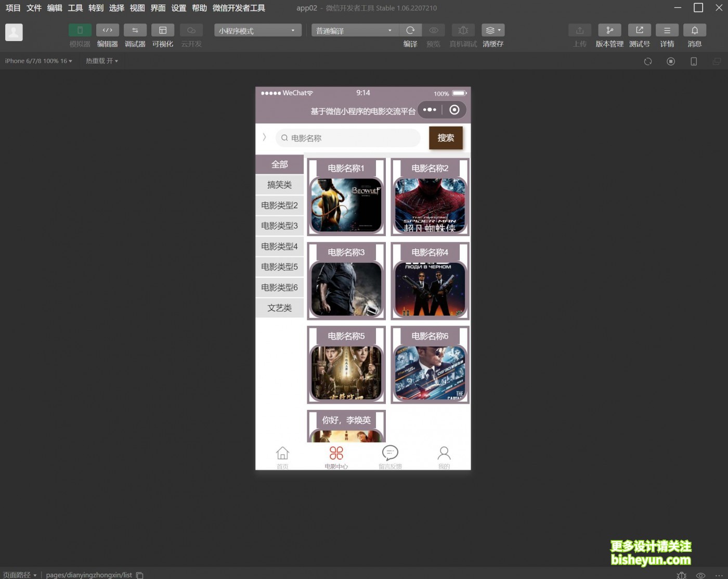Click the 电影名称 search input field
Screen dimensions: 728x579
pyautogui.click(x=348, y=138)
